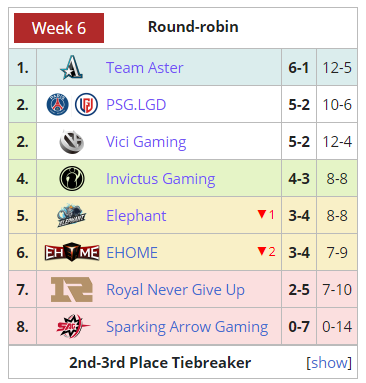Image resolution: width=366 pixels, height=383 pixels.
Task: Click the LGD red shield logo
Action: point(86,104)
